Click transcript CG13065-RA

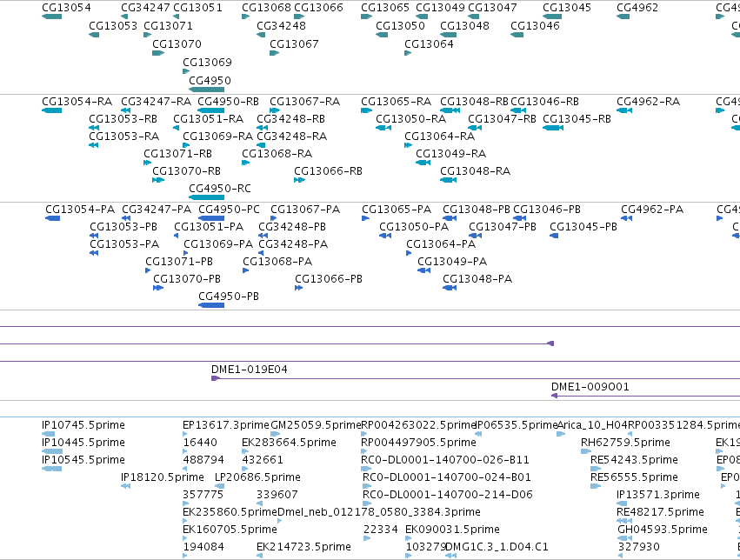point(366,110)
